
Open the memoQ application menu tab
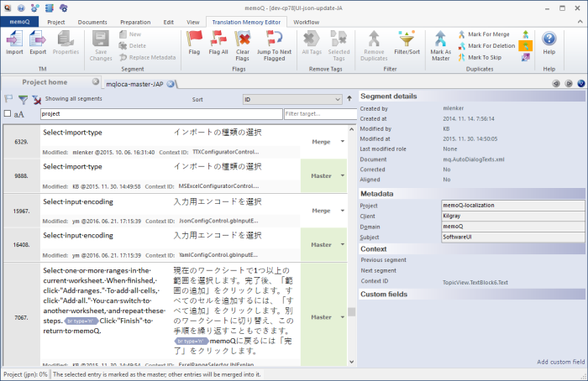19,22
